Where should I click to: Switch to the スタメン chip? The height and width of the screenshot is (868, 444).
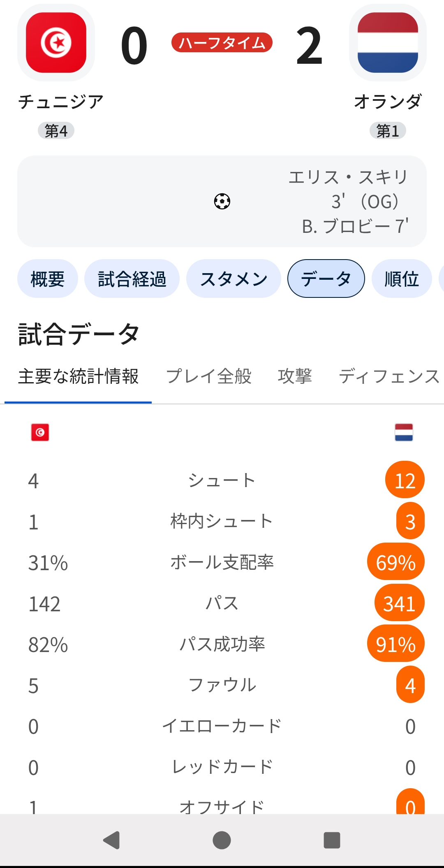click(x=234, y=279)
